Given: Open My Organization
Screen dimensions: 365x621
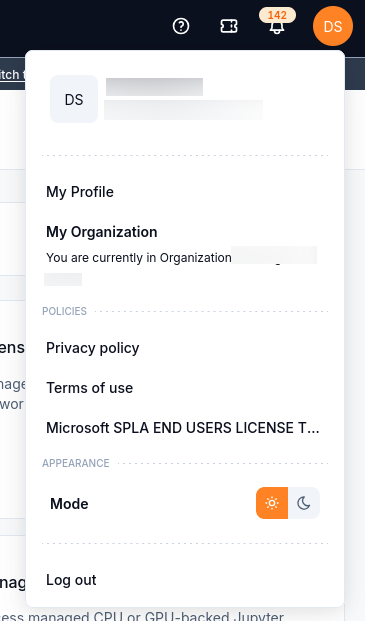Looking at the screenshot, I should coord(102,232).
